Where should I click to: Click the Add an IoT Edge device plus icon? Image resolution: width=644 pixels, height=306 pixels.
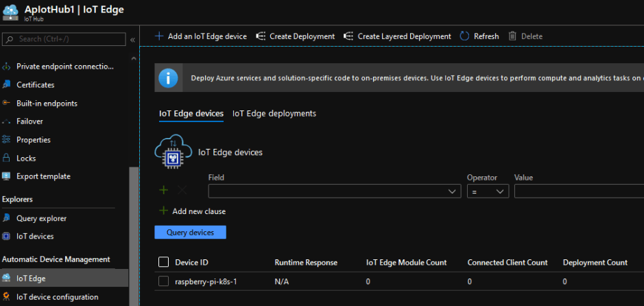point(159,36)
